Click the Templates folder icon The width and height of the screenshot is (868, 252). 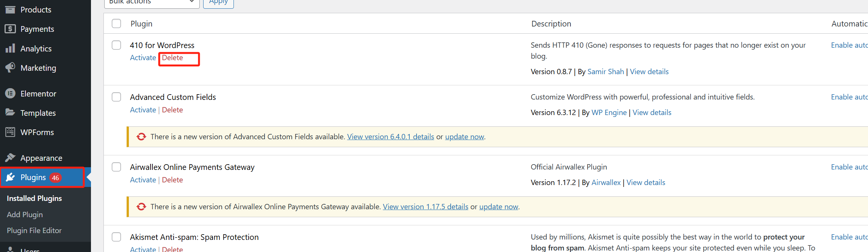coord(10,112)
